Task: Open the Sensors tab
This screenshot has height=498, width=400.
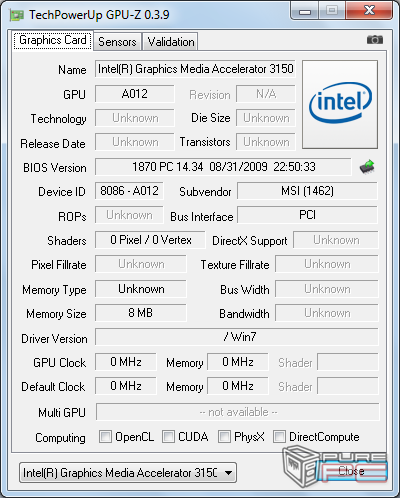Action: pos(117,42)
